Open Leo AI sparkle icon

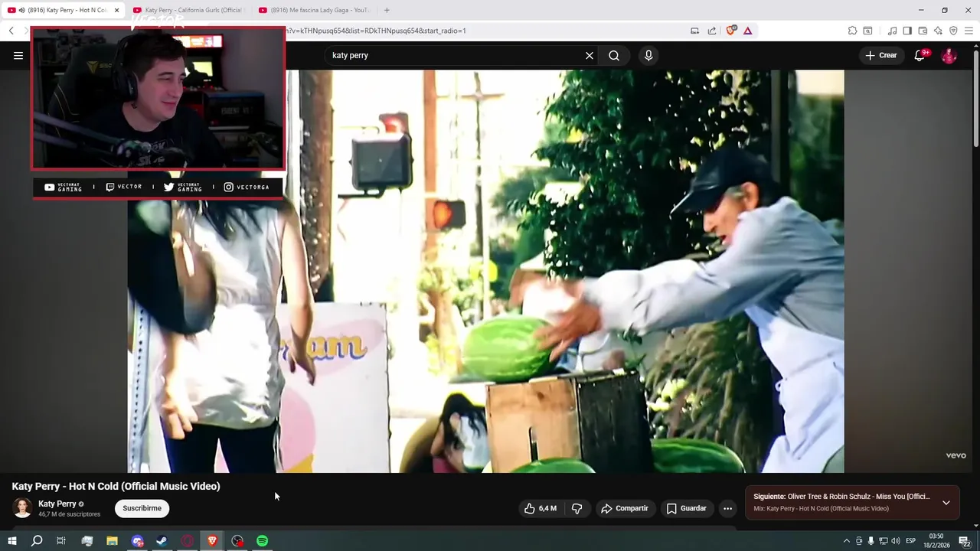(938, 31)
